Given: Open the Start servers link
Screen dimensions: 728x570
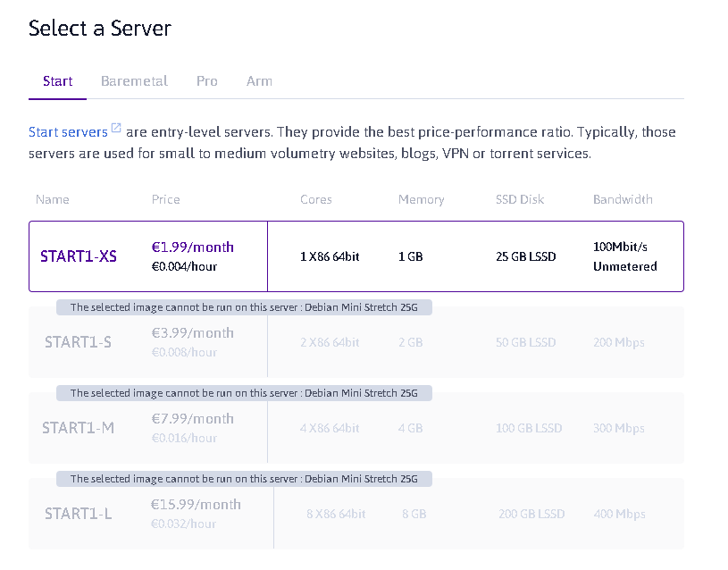Looking at the screenshot, I should 68,132.
